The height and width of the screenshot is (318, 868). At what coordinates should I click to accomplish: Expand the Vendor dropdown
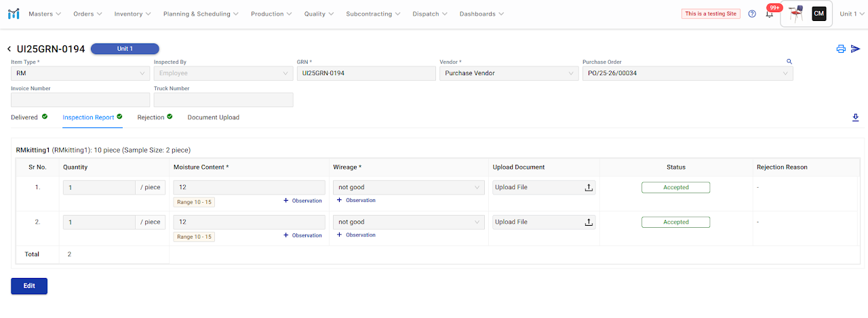tap(509, 73)
